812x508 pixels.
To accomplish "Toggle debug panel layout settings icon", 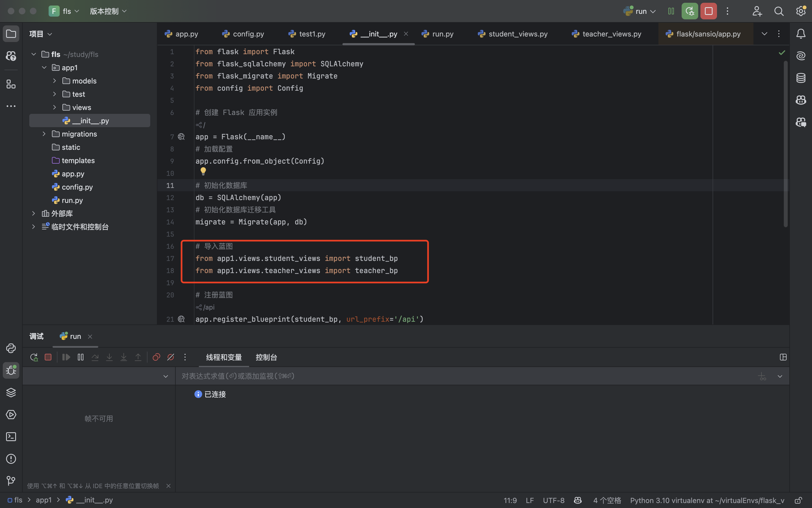I will click(x=783, y=357).
